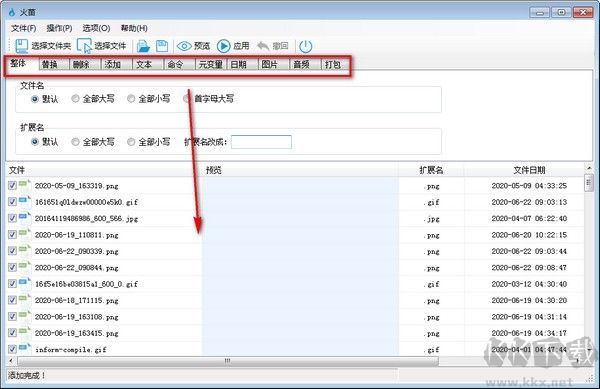Click file icon of 2020-05-09_163319.png
The image size is (600, 389).
tap(25, 186)
